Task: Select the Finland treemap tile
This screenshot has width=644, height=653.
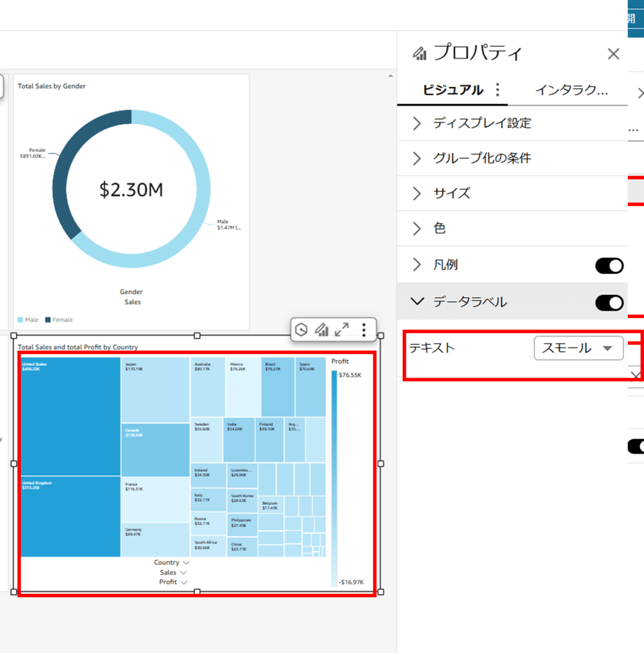Action: coord(269,440)
